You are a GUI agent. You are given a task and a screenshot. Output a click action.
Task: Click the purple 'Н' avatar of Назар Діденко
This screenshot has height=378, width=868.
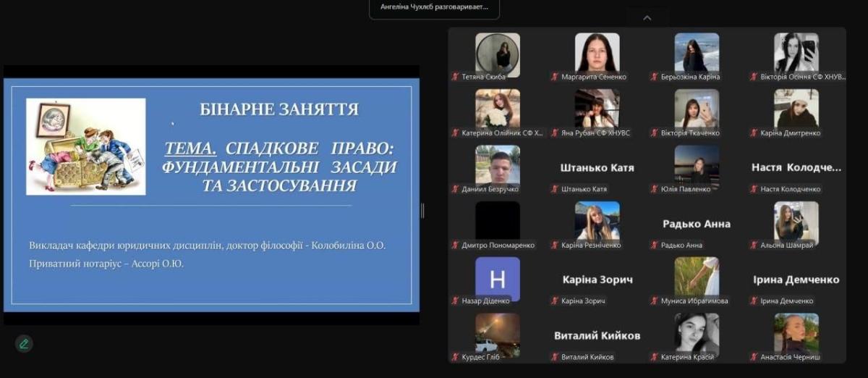[498, 279]
